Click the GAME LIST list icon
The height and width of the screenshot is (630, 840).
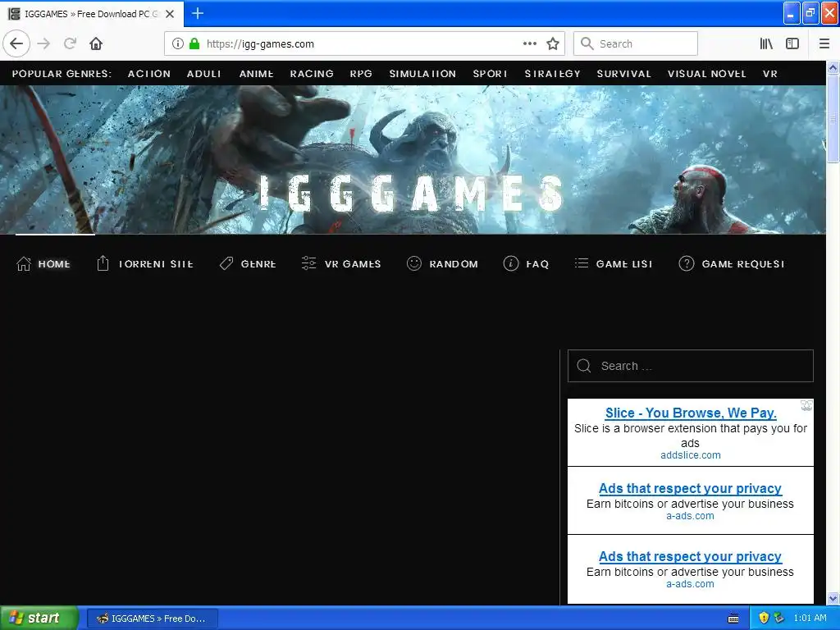pos(582,263)
